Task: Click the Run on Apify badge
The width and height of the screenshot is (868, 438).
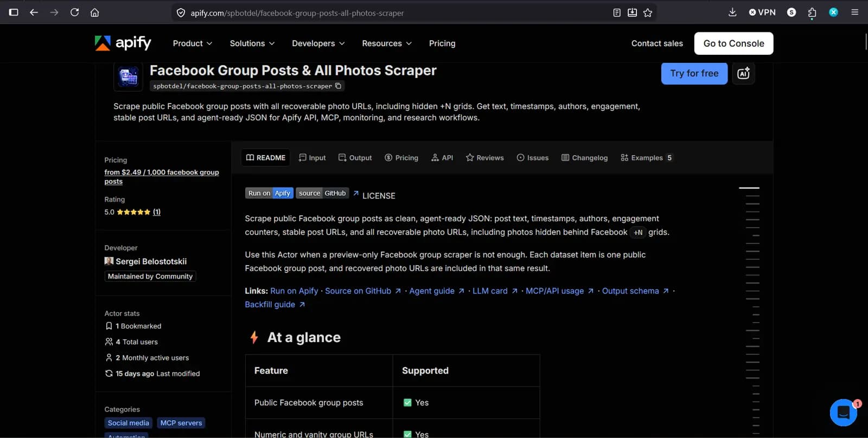Action: (x=269, y=193)
